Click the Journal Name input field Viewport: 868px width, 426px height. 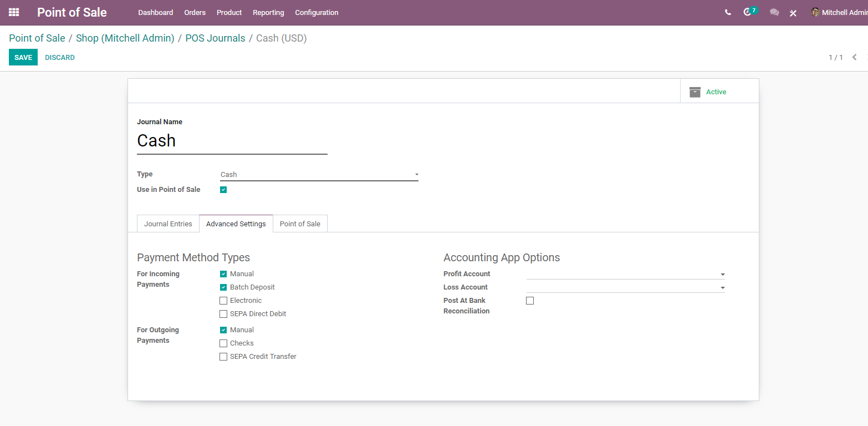(x=232, y=141)
